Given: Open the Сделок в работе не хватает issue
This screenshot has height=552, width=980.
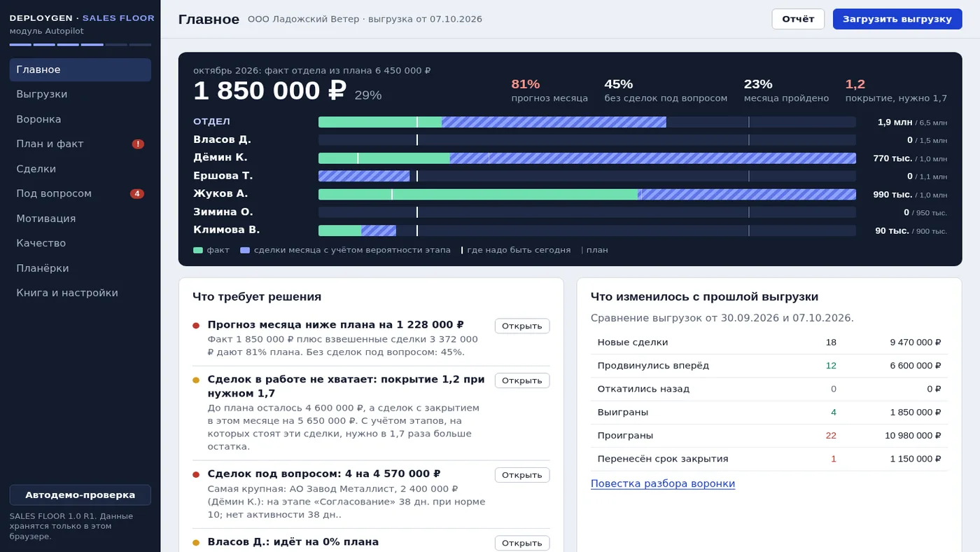Looking at the screenshot, I should click(522, 380).
